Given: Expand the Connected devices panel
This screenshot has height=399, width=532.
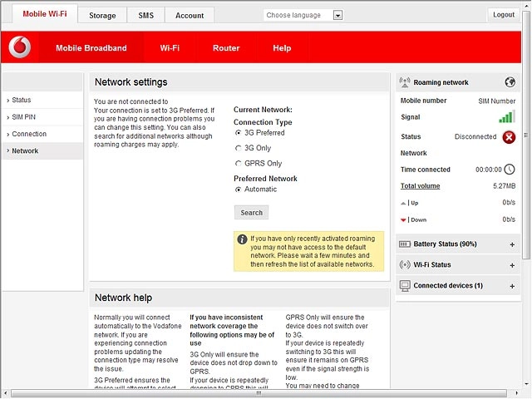Looking at the screenshot, I should (x=512, y=286).
